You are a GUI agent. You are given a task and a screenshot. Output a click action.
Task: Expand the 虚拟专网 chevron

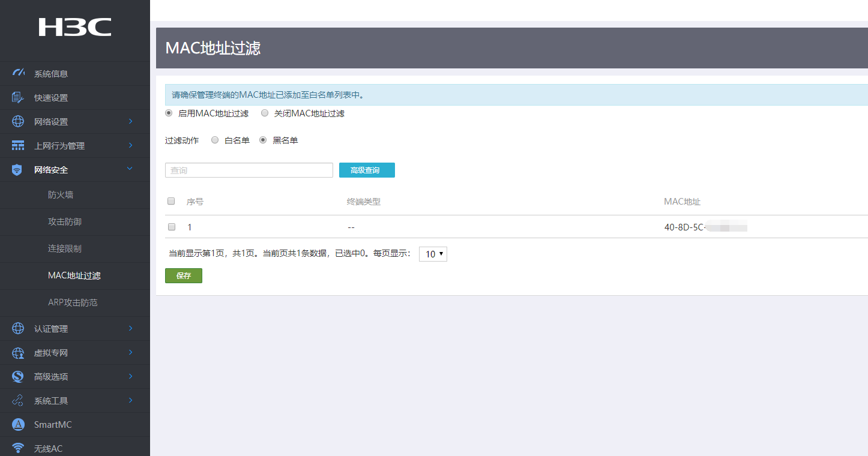pos(130,353)
